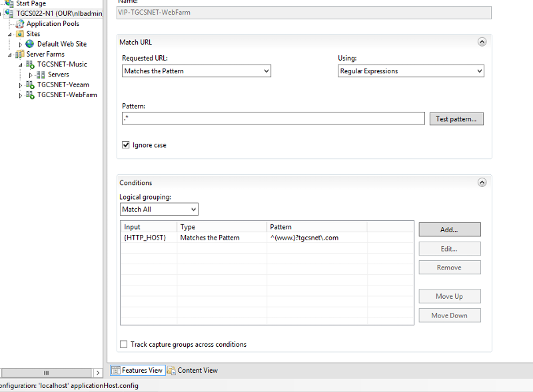This screenshot has height=392, width=533.
Task: Click the Server Farms icon
Action: point(20,55)
